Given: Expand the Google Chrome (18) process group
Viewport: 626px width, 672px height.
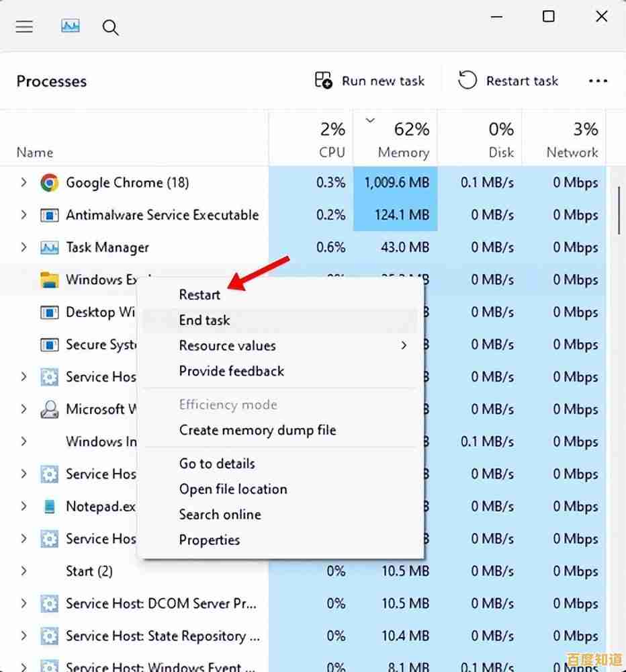Looking at the screenshot, I should pos(24,182).
